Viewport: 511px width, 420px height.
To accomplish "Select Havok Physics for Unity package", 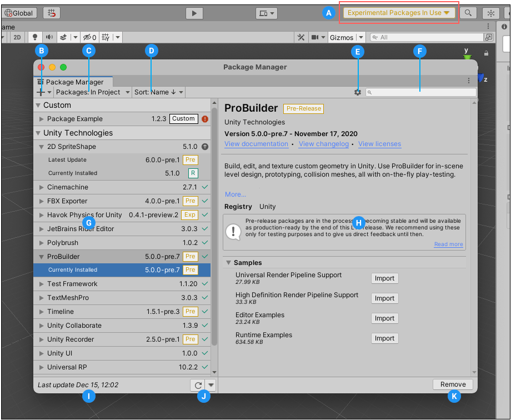I will click(x=122, y=215).
